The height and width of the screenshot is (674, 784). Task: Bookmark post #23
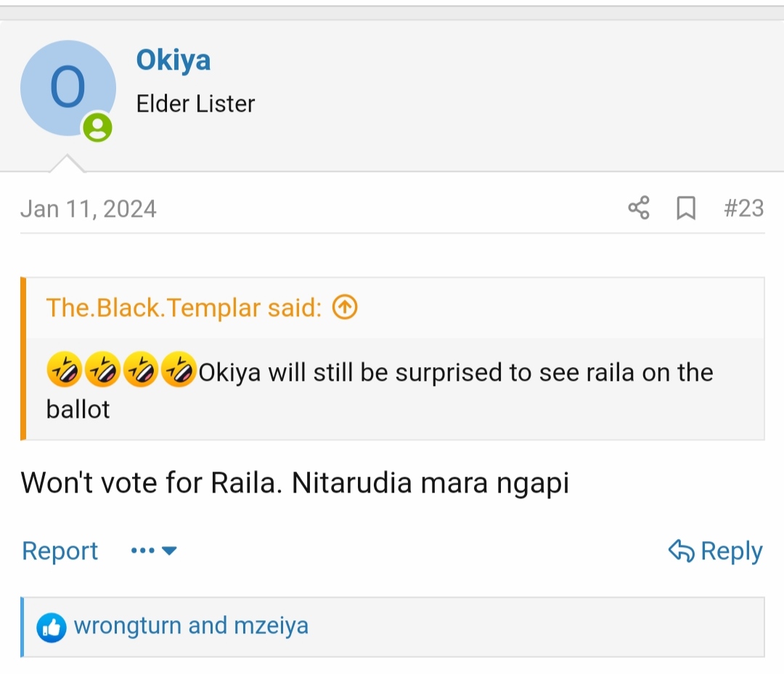pos(685,209)
